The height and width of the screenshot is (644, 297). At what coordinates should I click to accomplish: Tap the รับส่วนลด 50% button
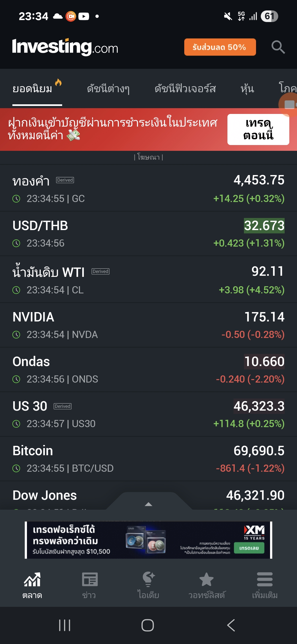(x=220, y=47)
